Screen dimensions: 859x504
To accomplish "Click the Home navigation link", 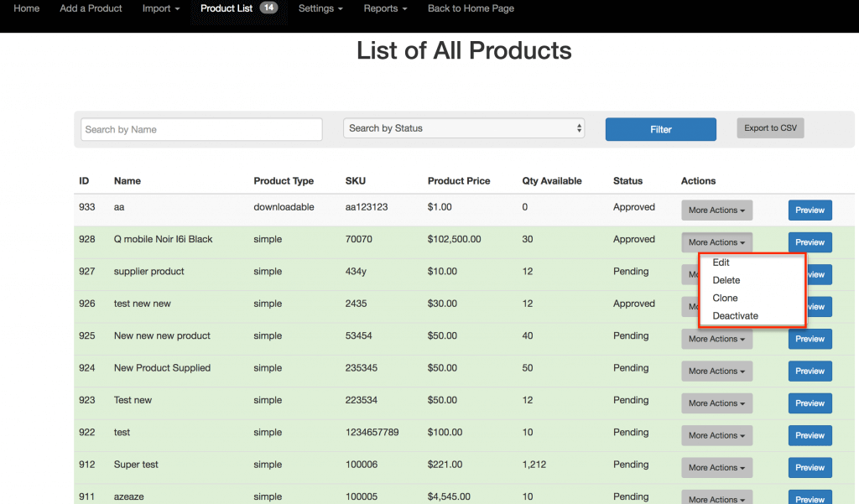I will click(27, 8).
